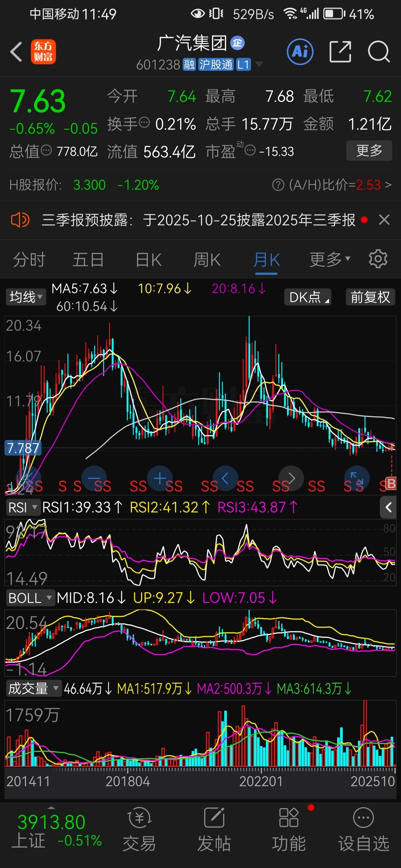Tap the 市盈 info icon
Screen dimensions: 401x868
pos(250,150)
